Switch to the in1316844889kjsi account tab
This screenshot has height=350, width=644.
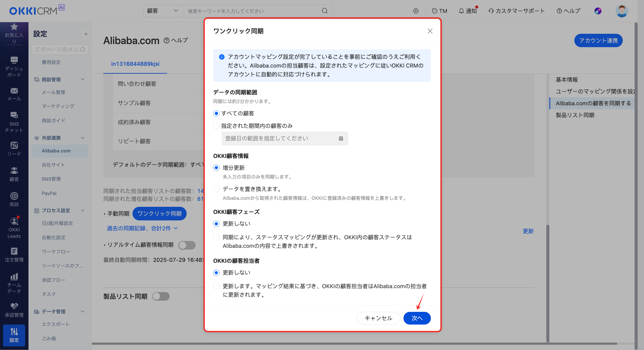pyautogui.click(x=135, y=64)
